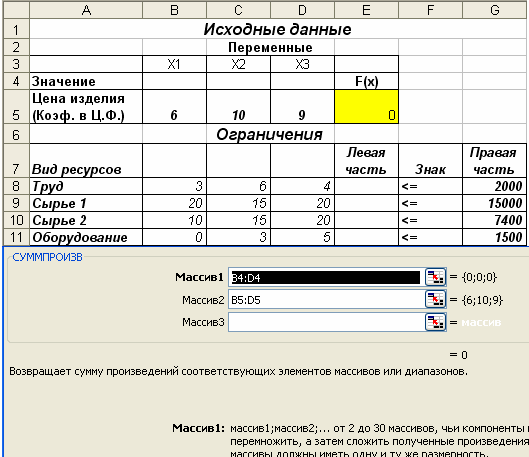Click the 'Переменные' heading cell
Image resolution: width=529 pixels, height=457 pixels.
tap(270, 47)
